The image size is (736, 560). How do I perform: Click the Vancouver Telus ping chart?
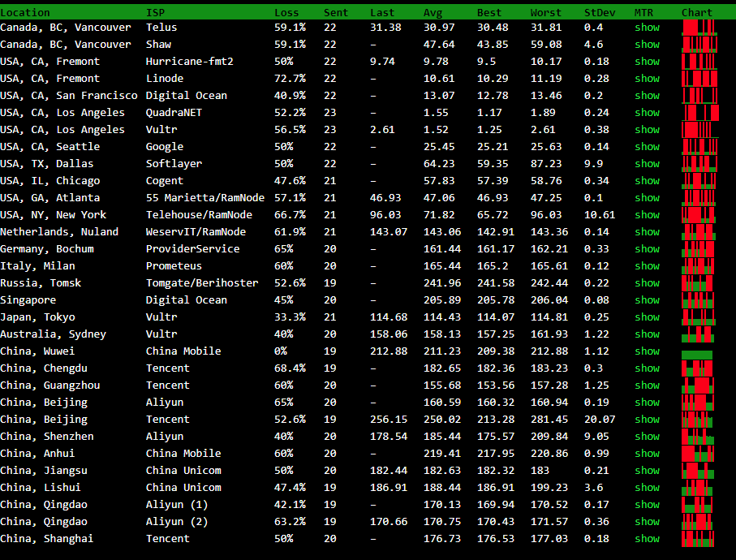(x=699, y=28)
